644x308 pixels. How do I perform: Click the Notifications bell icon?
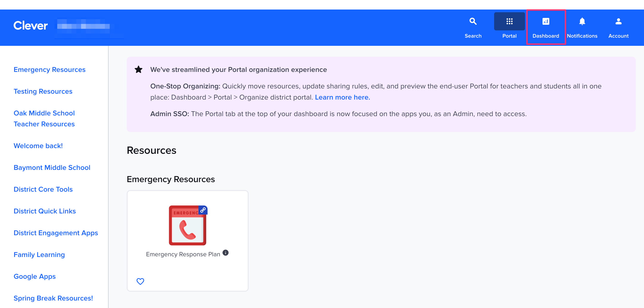pyautogui.click(x=582, y=22)
